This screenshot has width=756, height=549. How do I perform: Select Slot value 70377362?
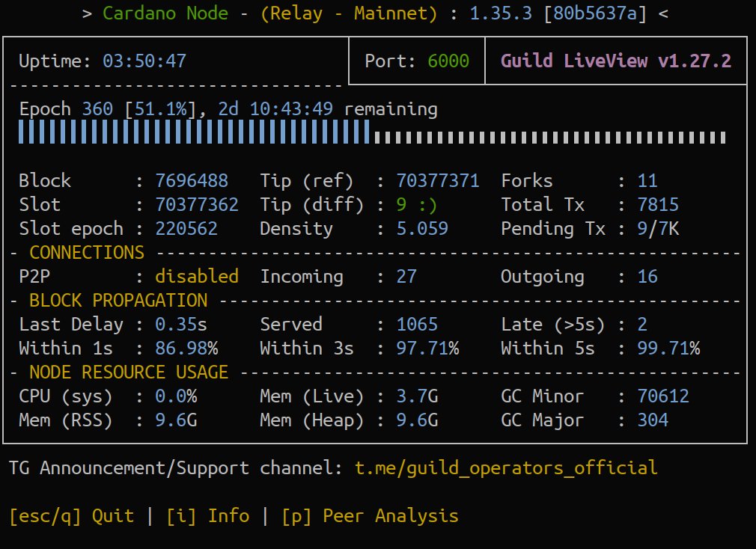tap(197, 205)
